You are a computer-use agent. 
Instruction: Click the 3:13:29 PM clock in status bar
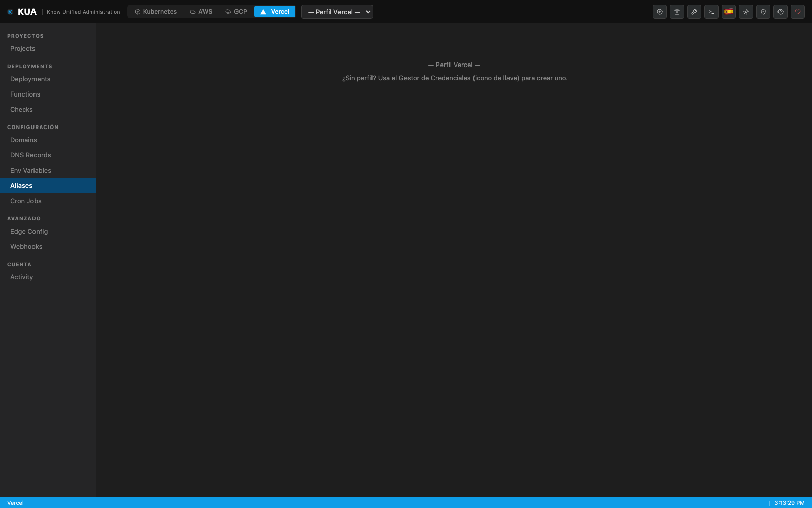789,503
